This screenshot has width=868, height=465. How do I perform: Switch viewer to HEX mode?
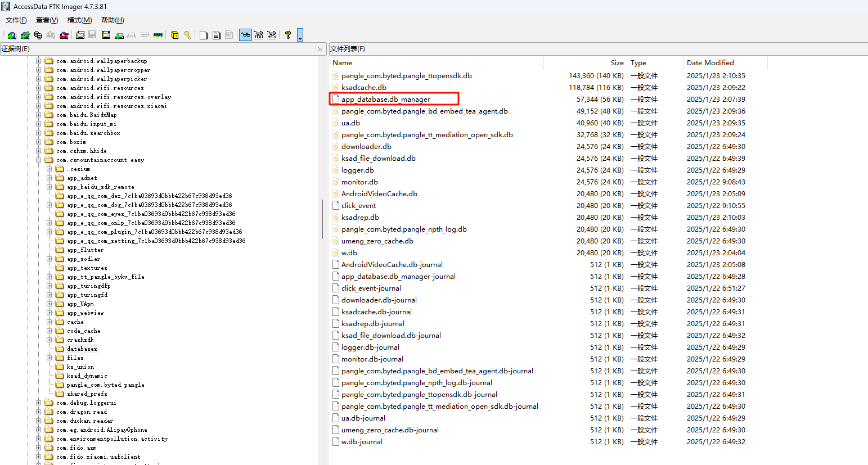coord(272,35)
